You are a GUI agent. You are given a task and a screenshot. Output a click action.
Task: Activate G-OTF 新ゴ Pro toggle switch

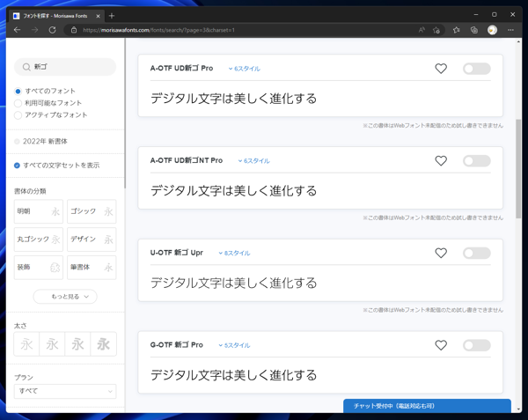tap(476, 345)
